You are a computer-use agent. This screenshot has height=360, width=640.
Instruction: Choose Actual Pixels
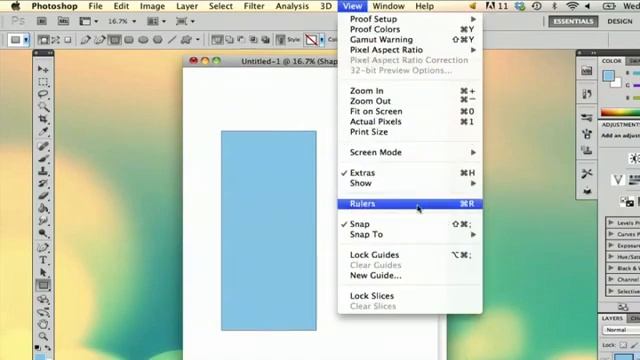tap(410, 122)
